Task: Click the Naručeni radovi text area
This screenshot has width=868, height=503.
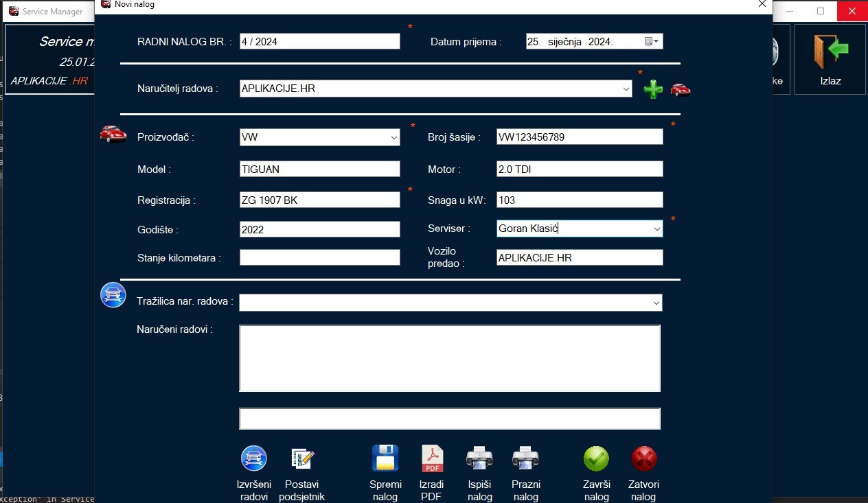Action: pos(450,358)
